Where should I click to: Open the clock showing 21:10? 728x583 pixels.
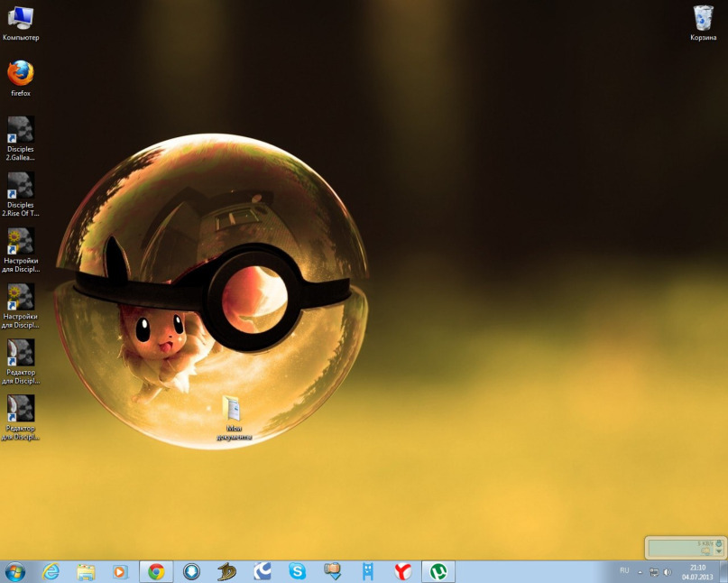[697, 571]
